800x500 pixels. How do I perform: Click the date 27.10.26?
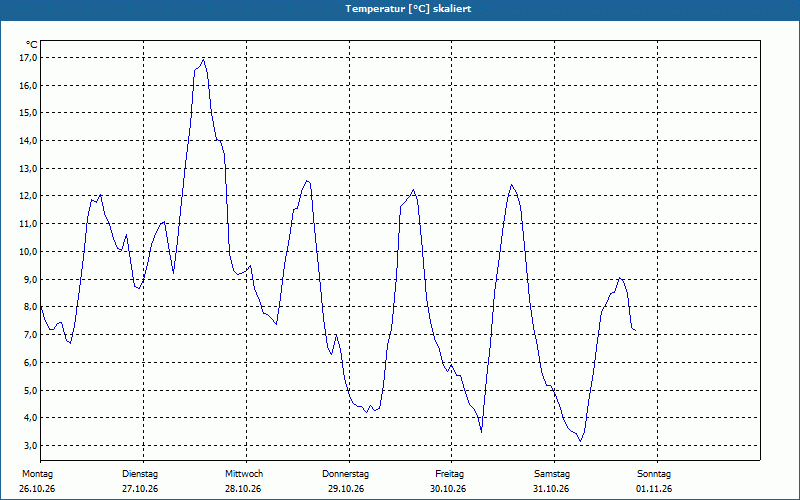pos(140,489)
